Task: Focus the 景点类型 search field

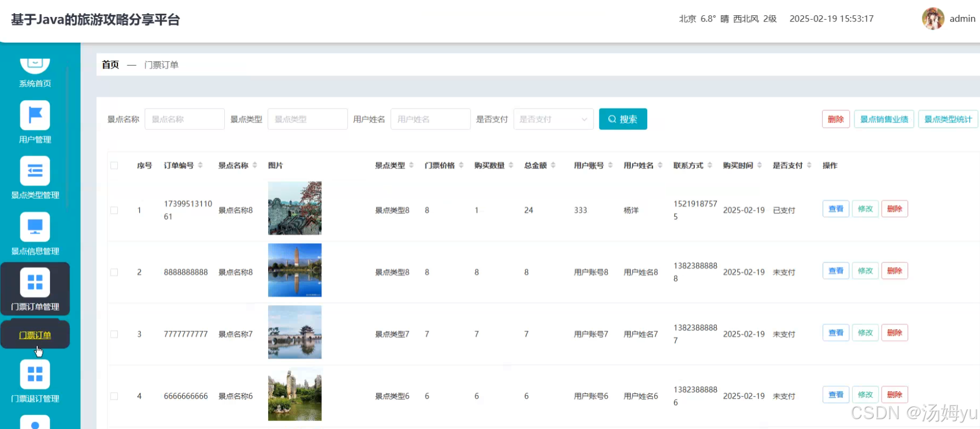Action: click(x=308, y=119)
